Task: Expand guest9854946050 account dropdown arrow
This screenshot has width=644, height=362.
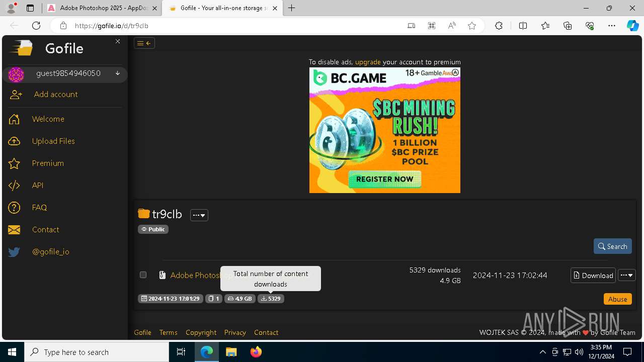Action: click(118, 73)
